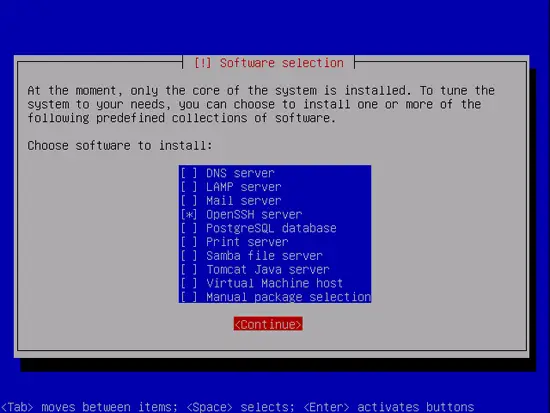Select the 'Manual package selection' label text

(x=288, y=297)
